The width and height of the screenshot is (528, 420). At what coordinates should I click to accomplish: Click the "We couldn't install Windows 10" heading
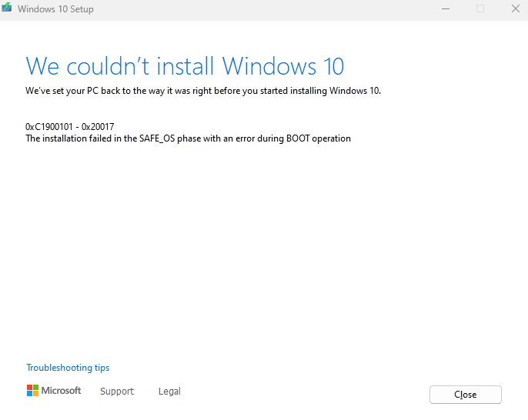185,66
